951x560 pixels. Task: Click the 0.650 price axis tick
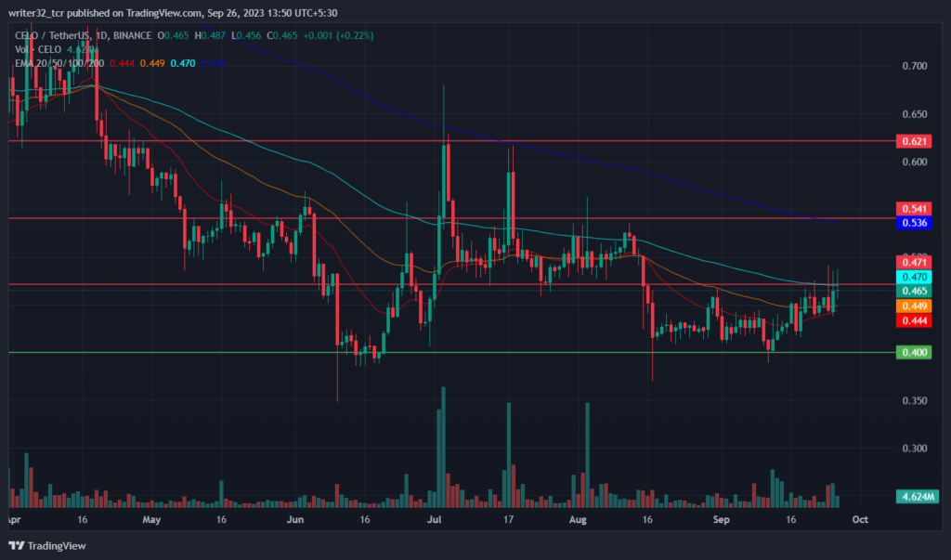(915, 114)
